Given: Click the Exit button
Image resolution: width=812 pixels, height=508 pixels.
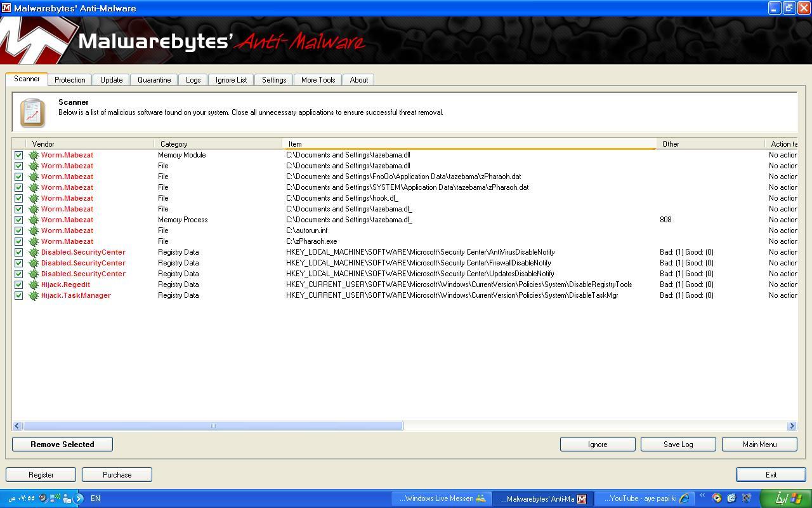Looking at the screenshot, I should pyautogui.click(x=771, y=475).
